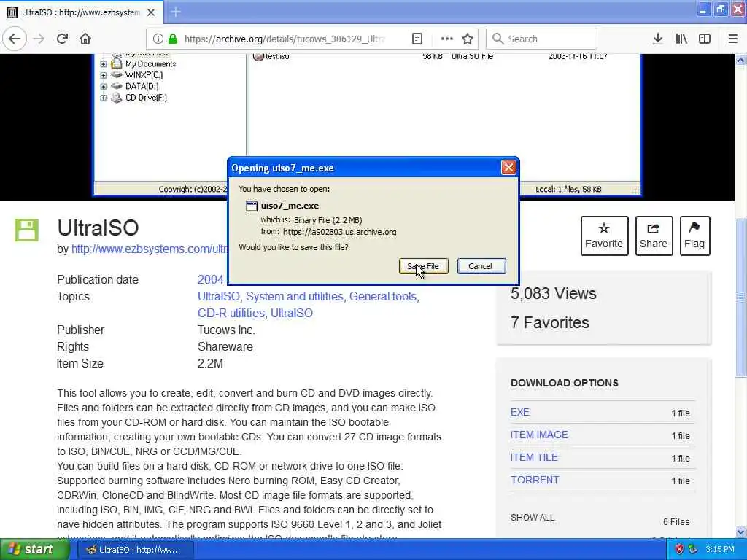
Task: Select CD Drive(F:) in the tree
Action: [x=146, y=98]
